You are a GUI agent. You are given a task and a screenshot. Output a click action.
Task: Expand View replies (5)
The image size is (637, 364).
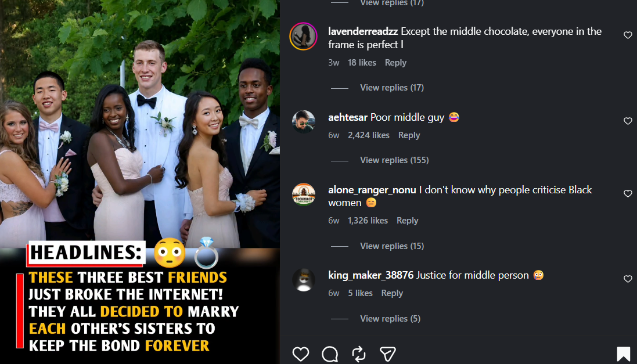(390, 319)
